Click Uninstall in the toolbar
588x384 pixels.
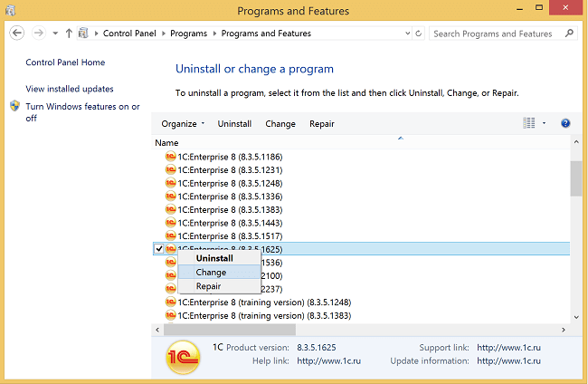pos(234,124)
